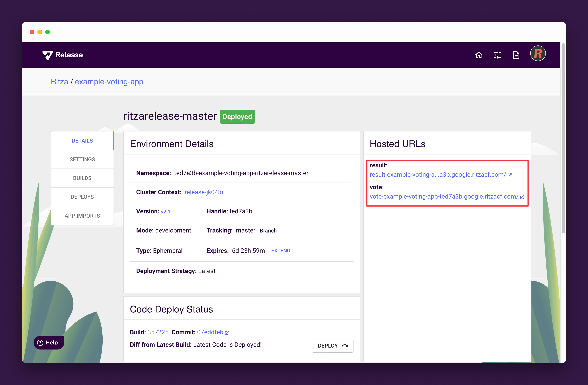Go to App Imports tab
Image resolution: width=588 pixels, height=385 pixels.
(x=82, y=216)
